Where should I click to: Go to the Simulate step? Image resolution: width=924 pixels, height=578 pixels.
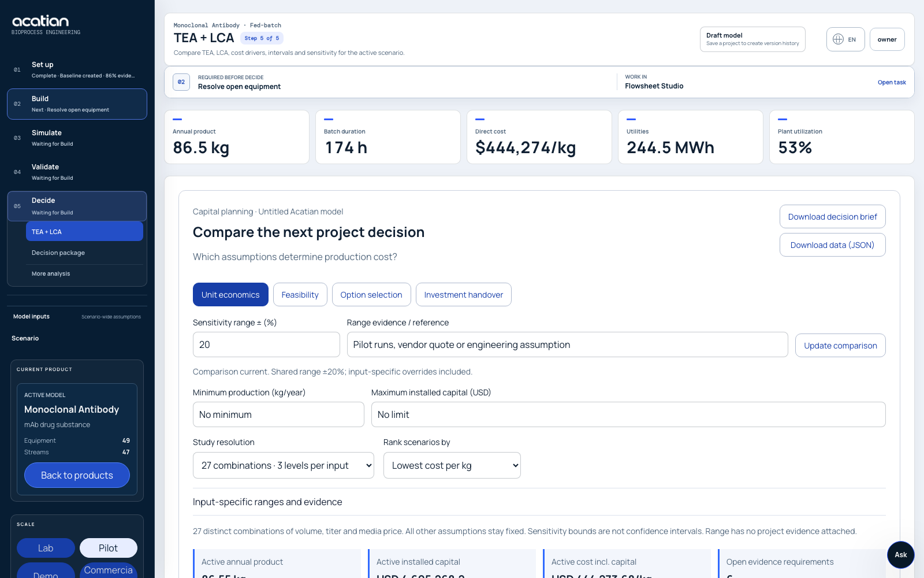coord(77,138)
